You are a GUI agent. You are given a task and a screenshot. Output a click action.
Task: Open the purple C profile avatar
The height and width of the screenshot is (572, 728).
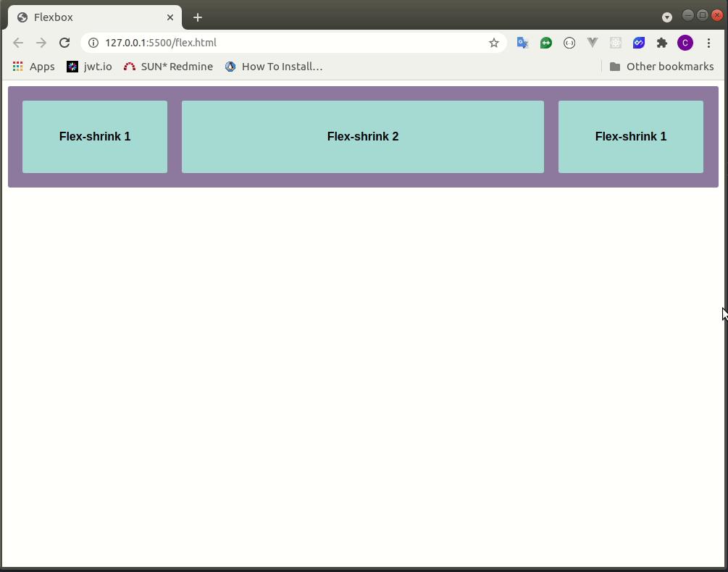tap(685, 43)
